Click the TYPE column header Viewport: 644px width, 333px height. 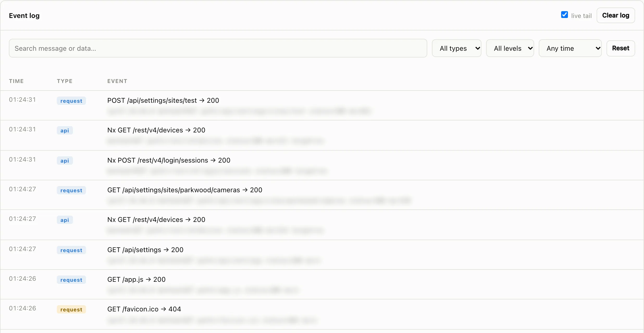[x=65, y=81]
